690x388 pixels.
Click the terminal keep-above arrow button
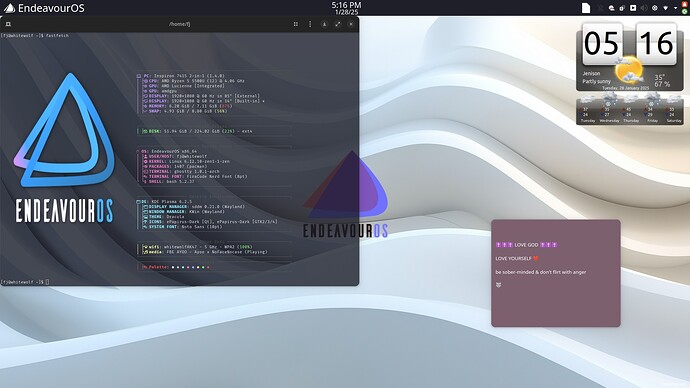(x=324, y=24)
